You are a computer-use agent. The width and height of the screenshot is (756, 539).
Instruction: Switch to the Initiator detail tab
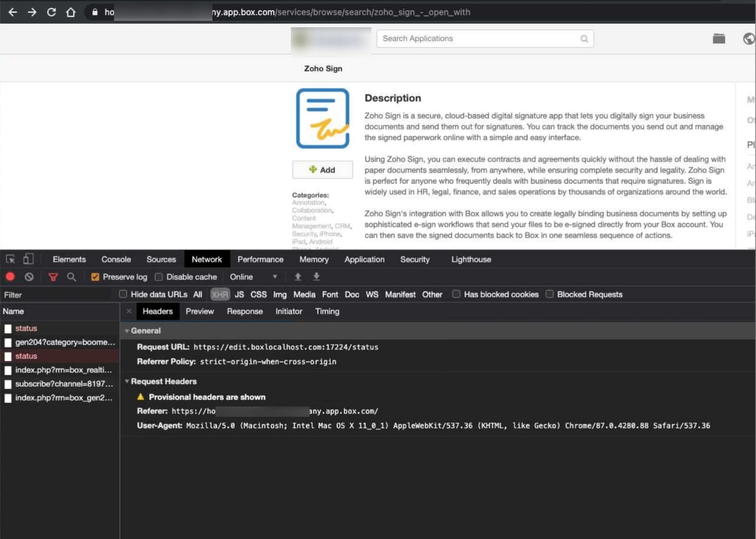(x=289, y=311)
